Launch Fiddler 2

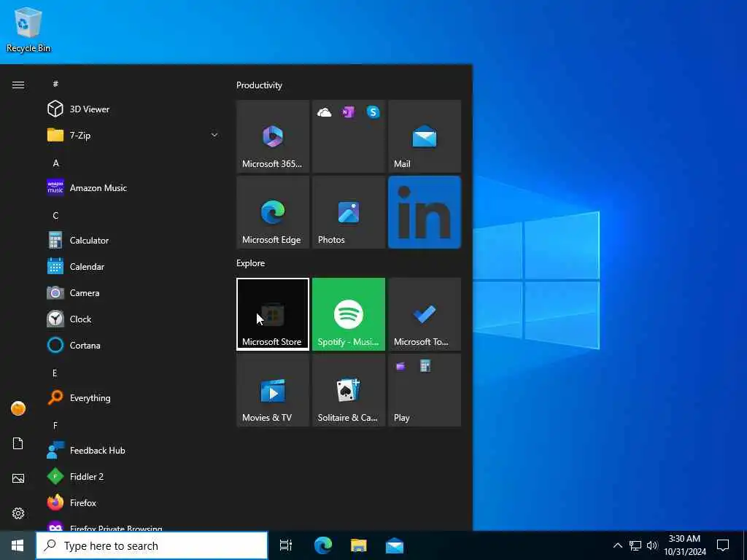131,476
